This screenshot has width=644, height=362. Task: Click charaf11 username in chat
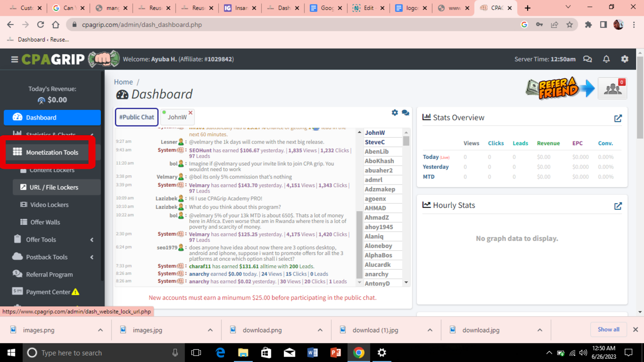point(200,266)
